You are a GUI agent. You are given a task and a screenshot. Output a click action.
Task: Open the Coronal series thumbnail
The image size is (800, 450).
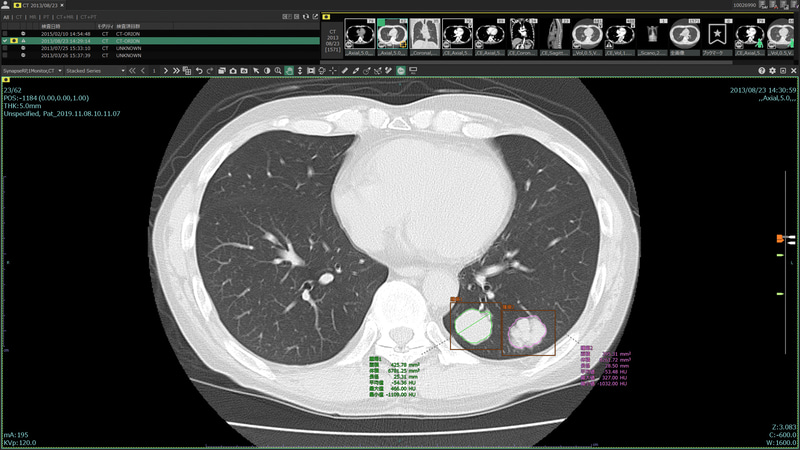424,37
